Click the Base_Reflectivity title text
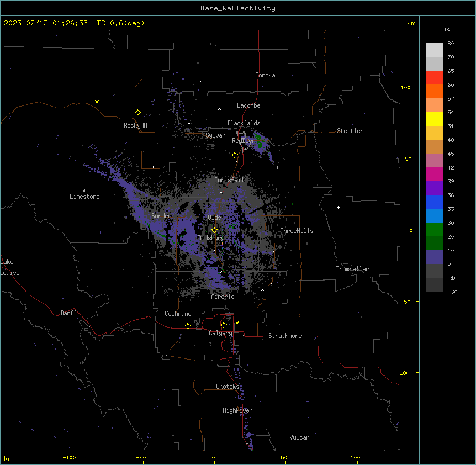Image resolution: width=476 pixels, height=465 pixels. tap(238, 8)
